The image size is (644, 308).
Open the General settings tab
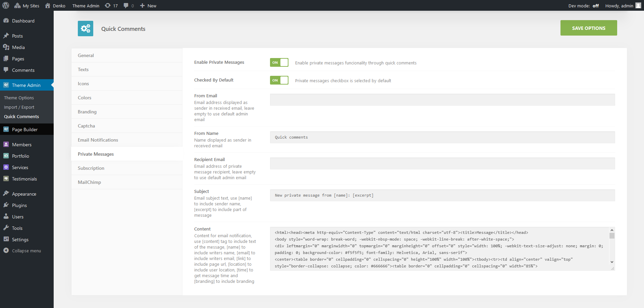[x=127, y=55]
